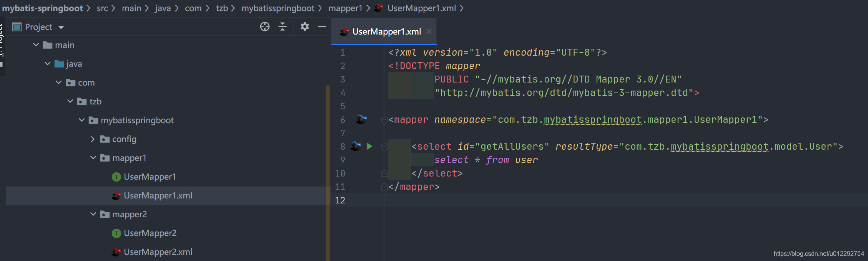868x261 pixels.
Task: Collapse the main folder
Action: pos(36,45)
